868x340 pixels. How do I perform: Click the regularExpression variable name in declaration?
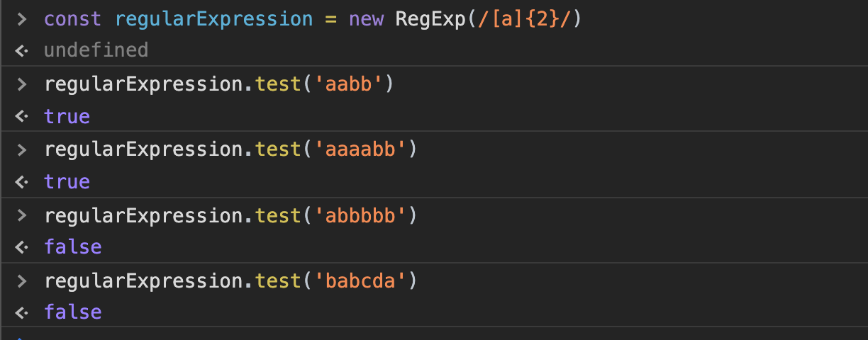click(213, 19)
